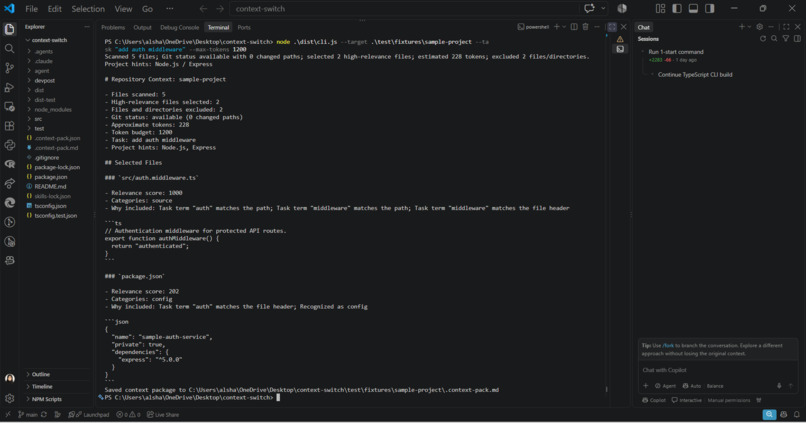Open the File menu
The width and height of the screenshot is (806, 423).
pyautogui.click(x=31, y=9)
